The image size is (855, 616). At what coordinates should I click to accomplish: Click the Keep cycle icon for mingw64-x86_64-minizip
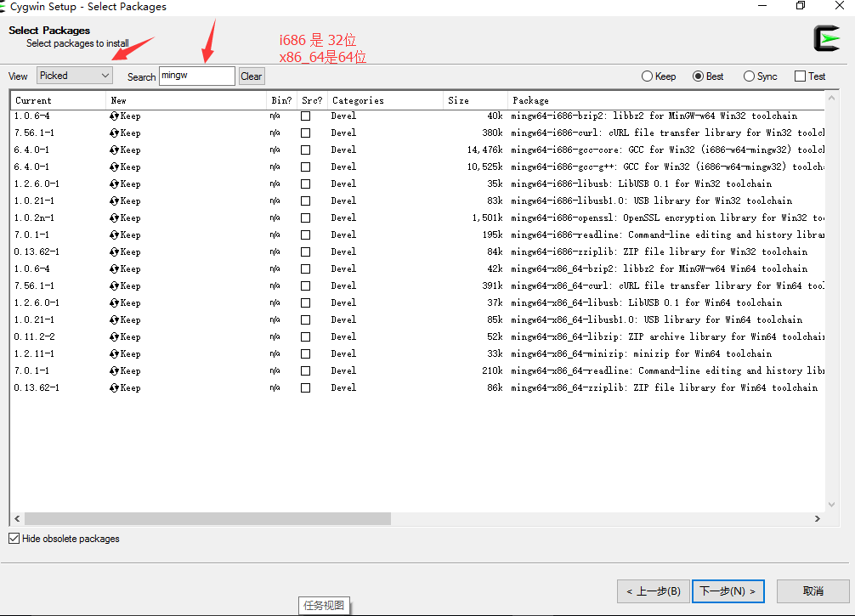point(114,353)
